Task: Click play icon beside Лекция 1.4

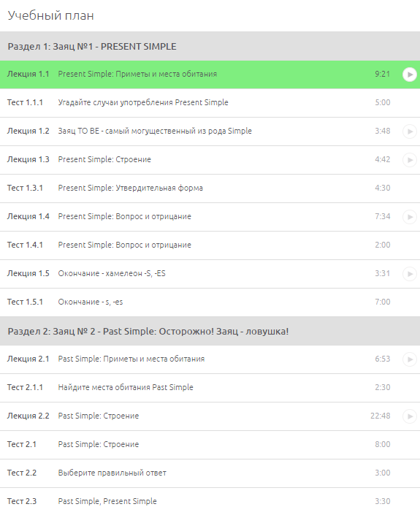Action: coord(410,217)
